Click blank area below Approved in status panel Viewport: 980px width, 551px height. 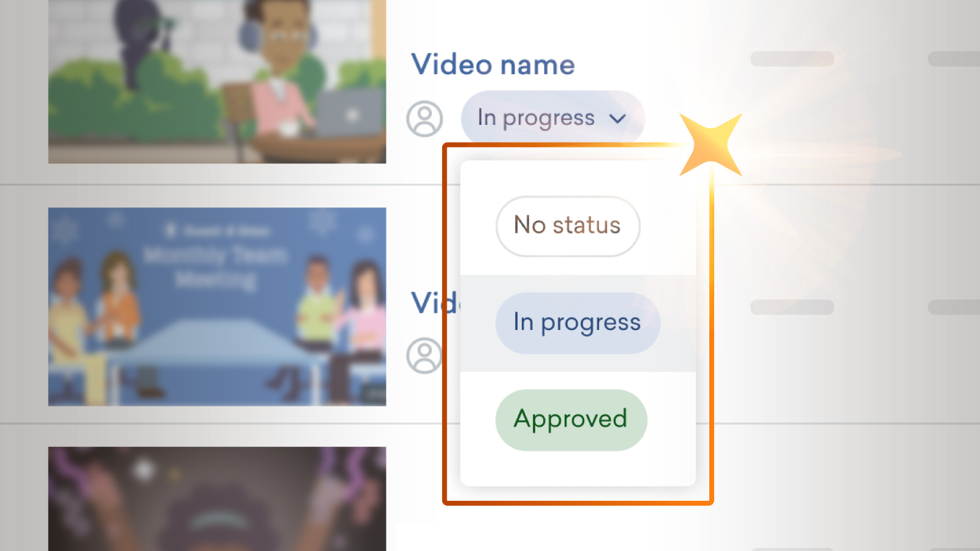pyautogui.click(x=578, y=470)
